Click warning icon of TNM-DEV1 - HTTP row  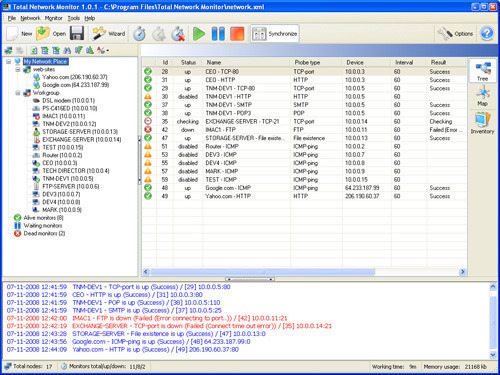click(148, 96)
